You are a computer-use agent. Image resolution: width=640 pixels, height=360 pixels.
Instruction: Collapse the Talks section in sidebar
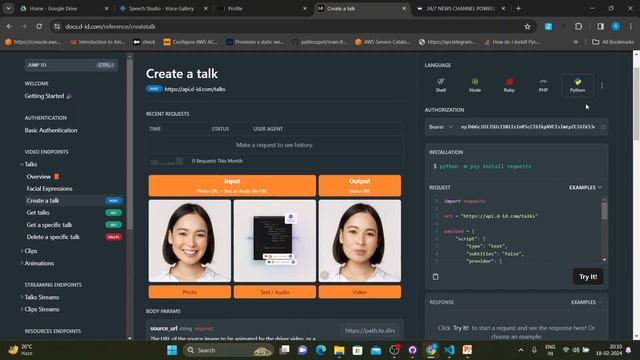tap(22, 164)
